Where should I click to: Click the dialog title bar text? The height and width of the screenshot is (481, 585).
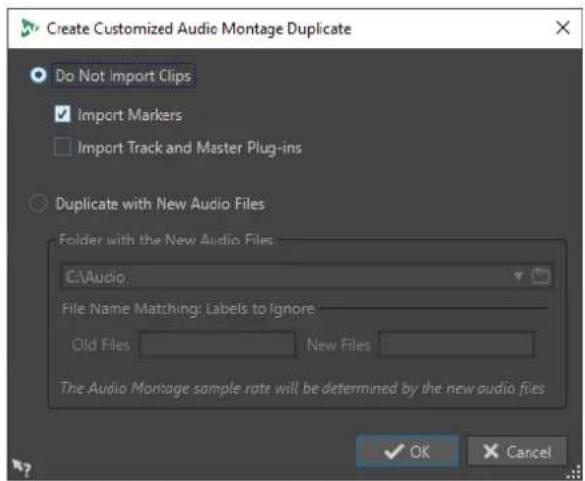[x=199, y=29]
